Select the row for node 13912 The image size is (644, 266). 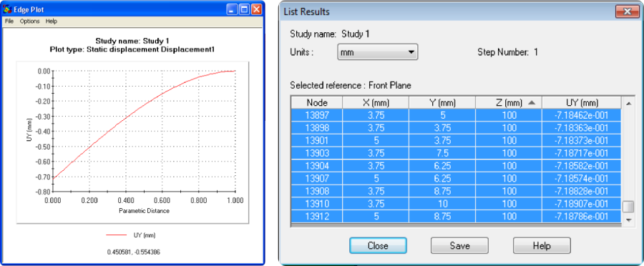(x=456, y=217)
